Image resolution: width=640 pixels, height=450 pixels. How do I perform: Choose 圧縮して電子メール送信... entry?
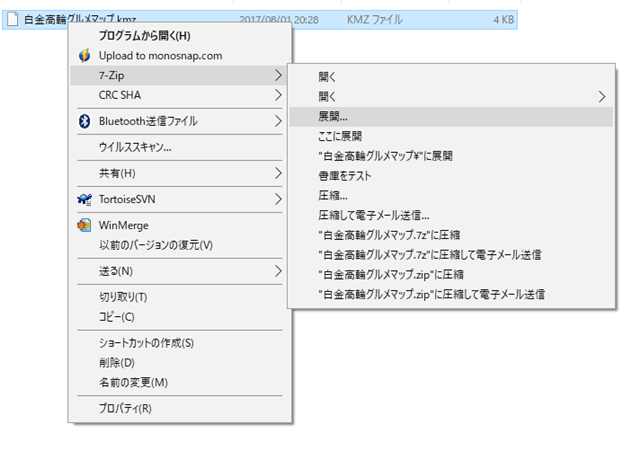coord(451,215)
